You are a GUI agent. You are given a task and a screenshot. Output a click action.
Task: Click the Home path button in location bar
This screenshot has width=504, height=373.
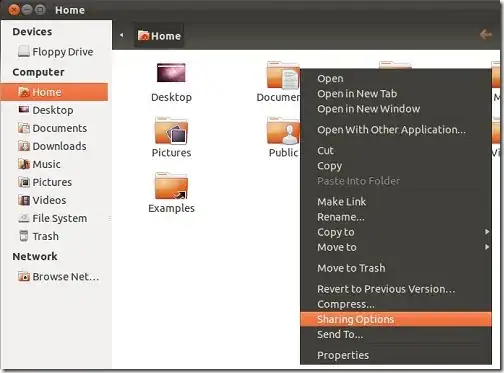coord(159,35)
